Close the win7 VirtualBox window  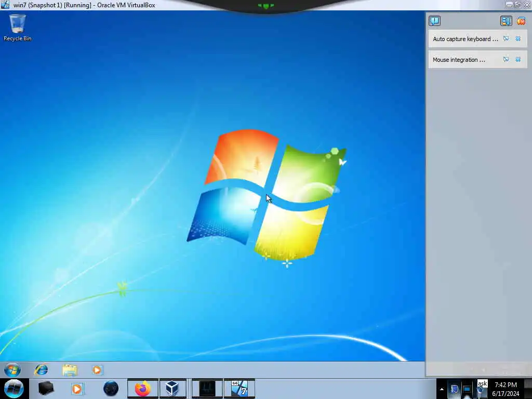[x=527, y=5]
